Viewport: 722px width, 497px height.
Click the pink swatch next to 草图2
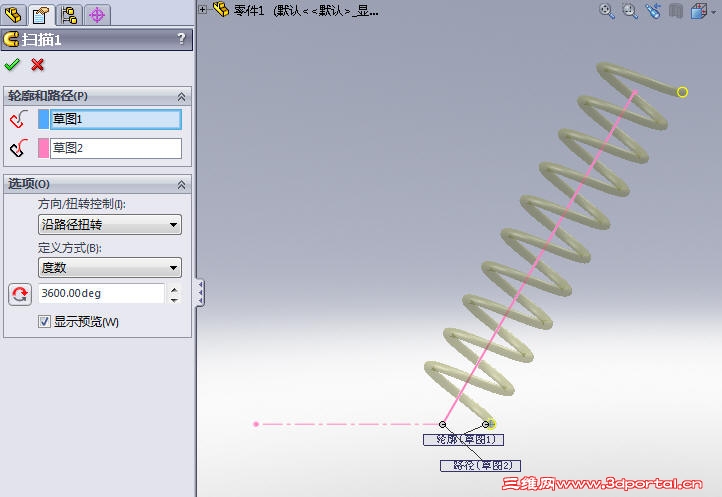43,148
